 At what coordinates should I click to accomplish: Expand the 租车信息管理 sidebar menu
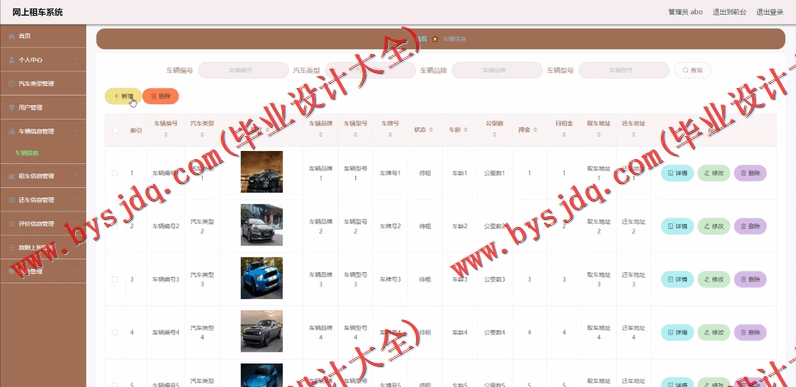tap(43, 176)
